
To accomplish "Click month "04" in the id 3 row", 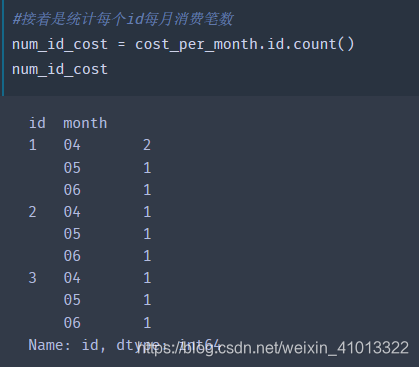I will pos(72,278).
